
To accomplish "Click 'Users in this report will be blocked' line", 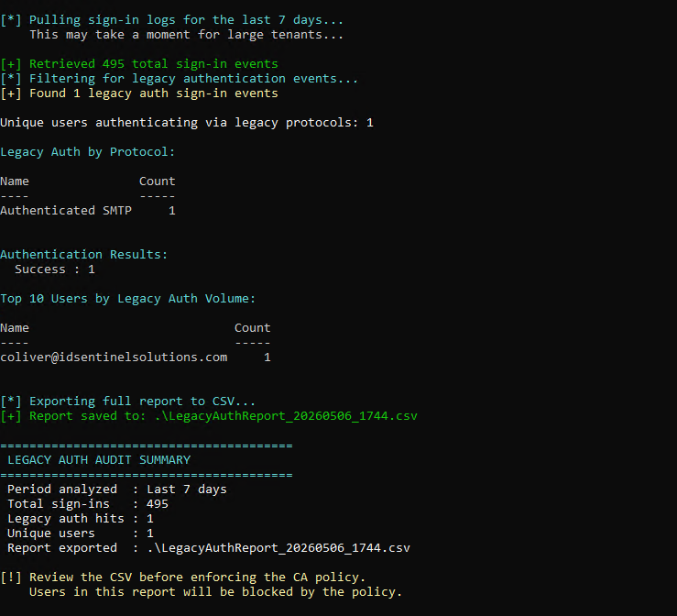I will [216, 592].
